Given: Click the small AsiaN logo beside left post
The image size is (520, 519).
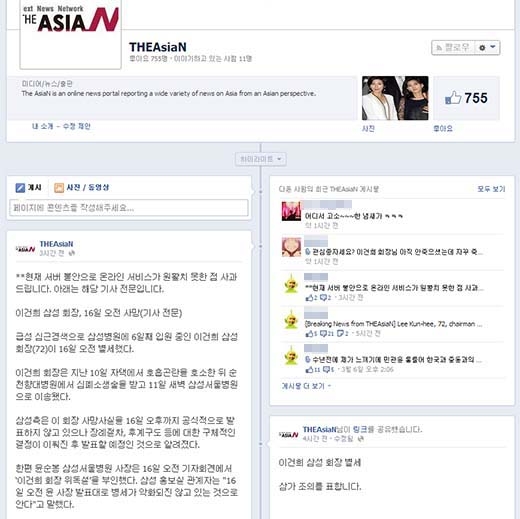Looking at the screenshot, I should click(x=25, y=249).
